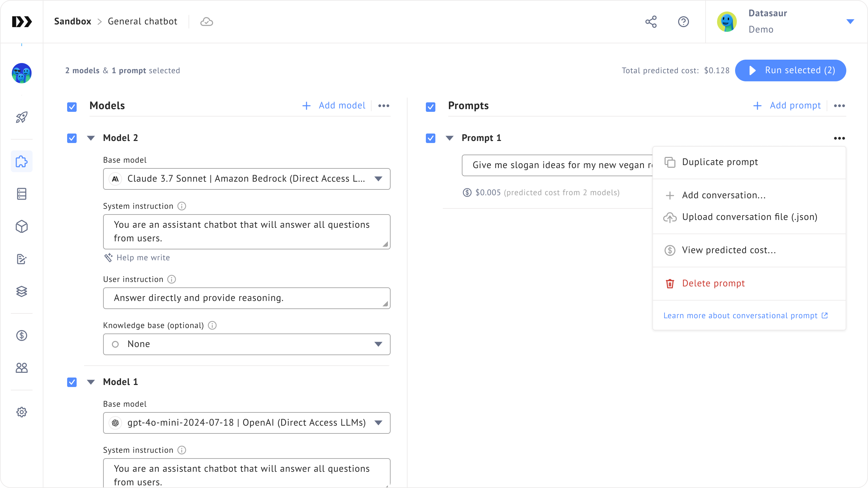This screenshot has width=868, height=488.
Task: Click the User instruction text field
Action: (246, 298)
